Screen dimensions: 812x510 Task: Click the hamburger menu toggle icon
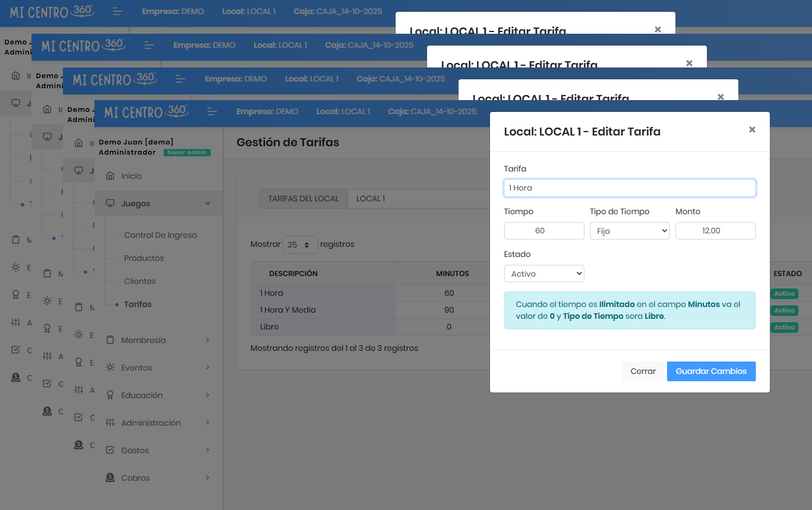click(x=212, y=112)
